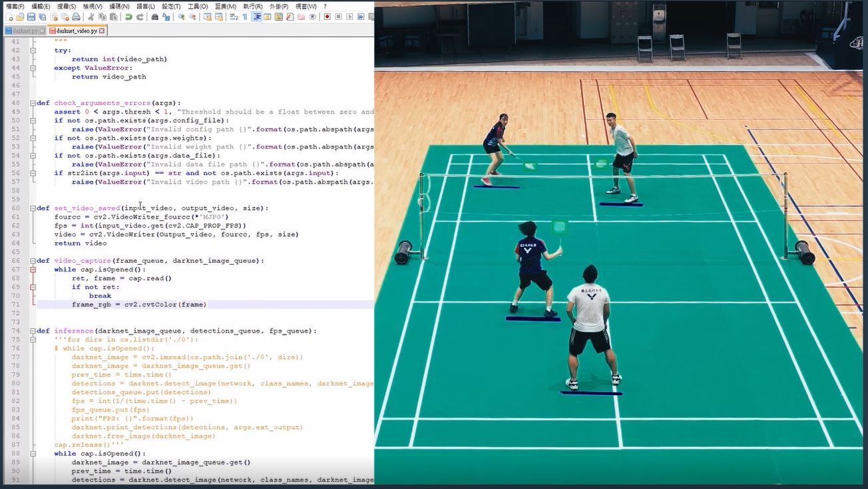Click the Open file folder icon

(20, 17)
